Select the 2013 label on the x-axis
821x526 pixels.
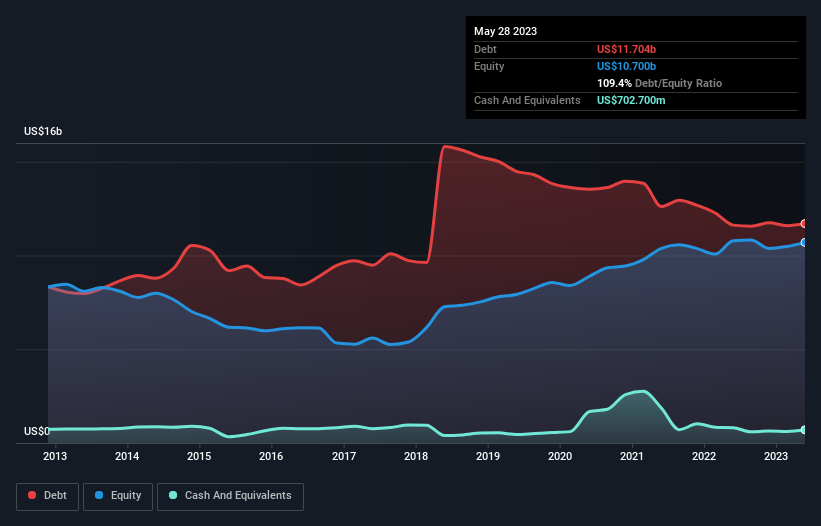(x=55, y=456)
